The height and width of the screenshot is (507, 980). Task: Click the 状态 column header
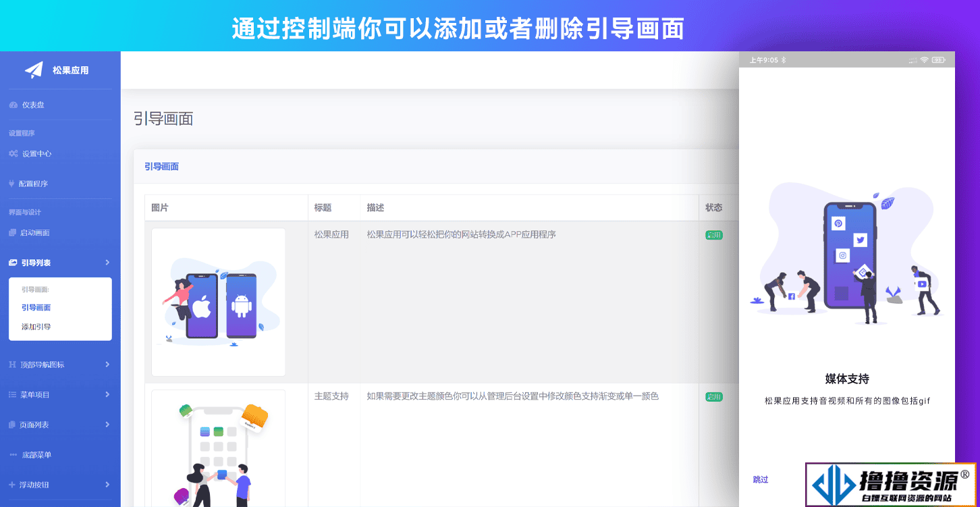pyautogui.click(x=714, y=208)
